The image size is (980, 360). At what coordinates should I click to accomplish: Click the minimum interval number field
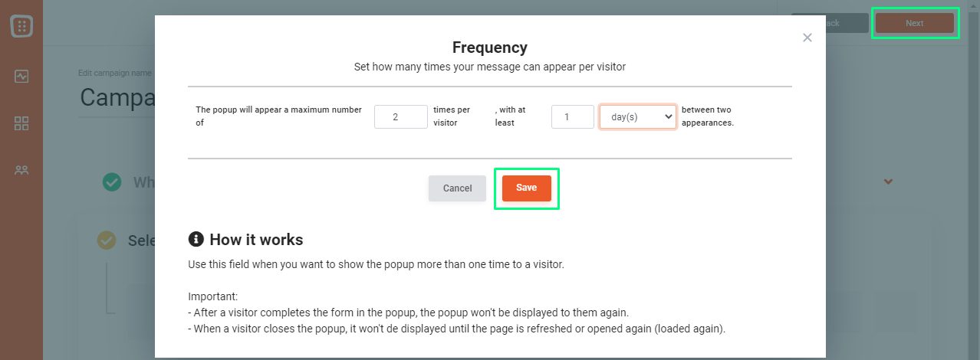coord(573,117)
